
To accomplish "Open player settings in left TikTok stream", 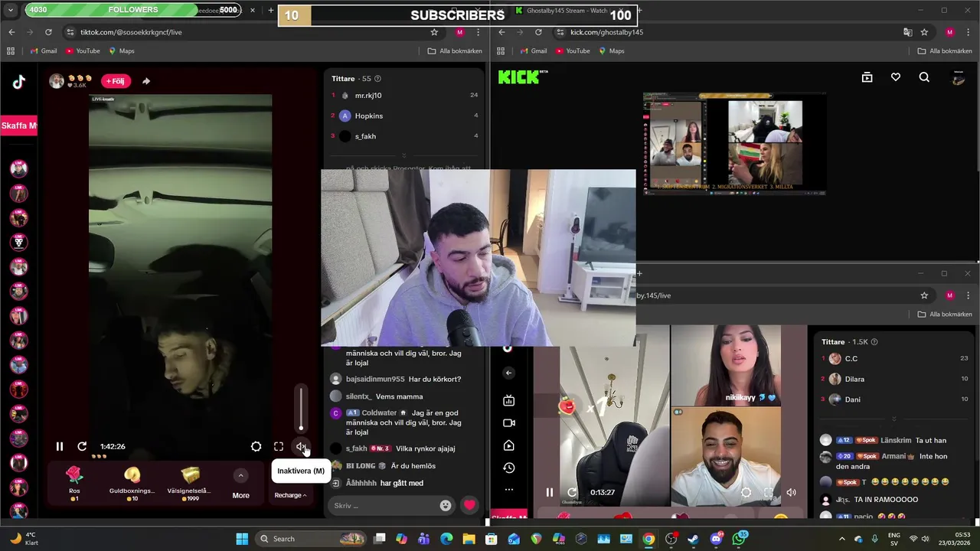I will [x=256, y=446].
